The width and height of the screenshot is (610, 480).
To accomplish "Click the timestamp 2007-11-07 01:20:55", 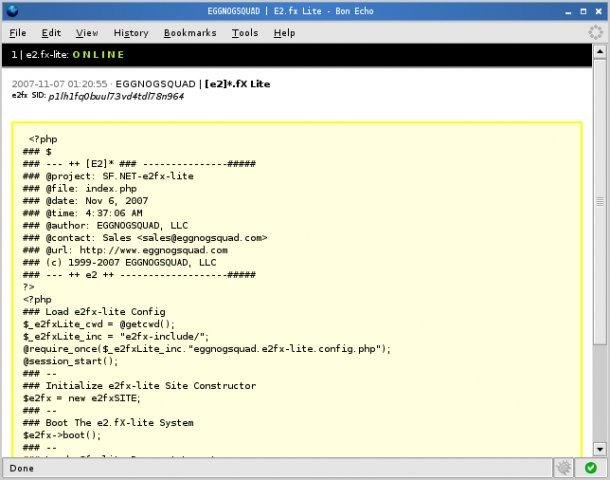I will [x=60, y=84].
